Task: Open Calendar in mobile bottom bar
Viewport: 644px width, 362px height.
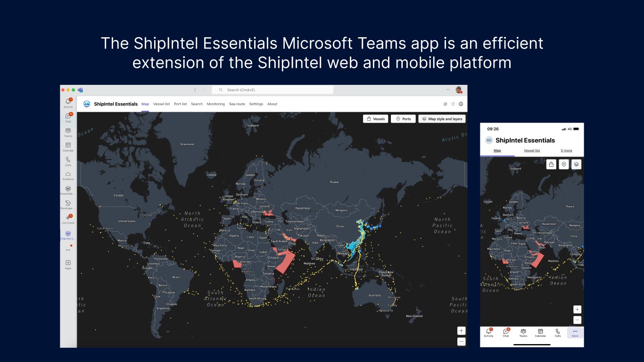Action: pos(540,333)
